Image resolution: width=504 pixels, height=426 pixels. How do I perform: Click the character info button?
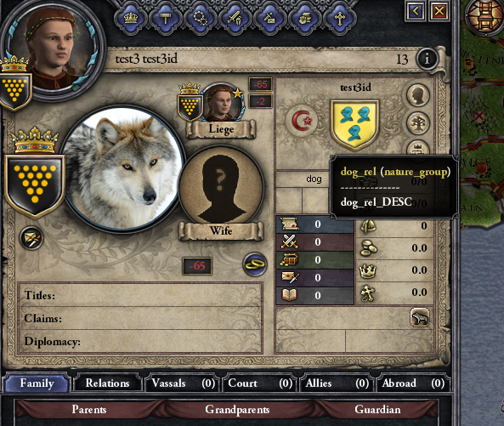(x=427, y=59)
